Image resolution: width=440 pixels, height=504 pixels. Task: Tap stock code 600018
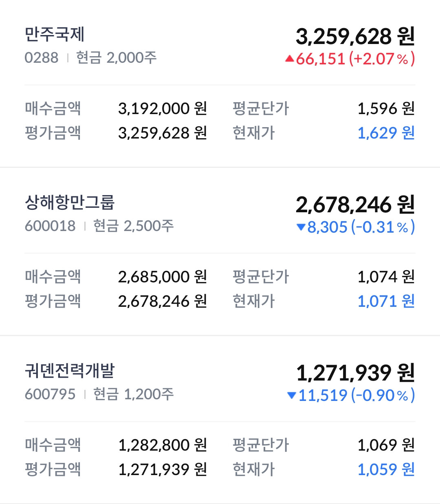point(50,226)
